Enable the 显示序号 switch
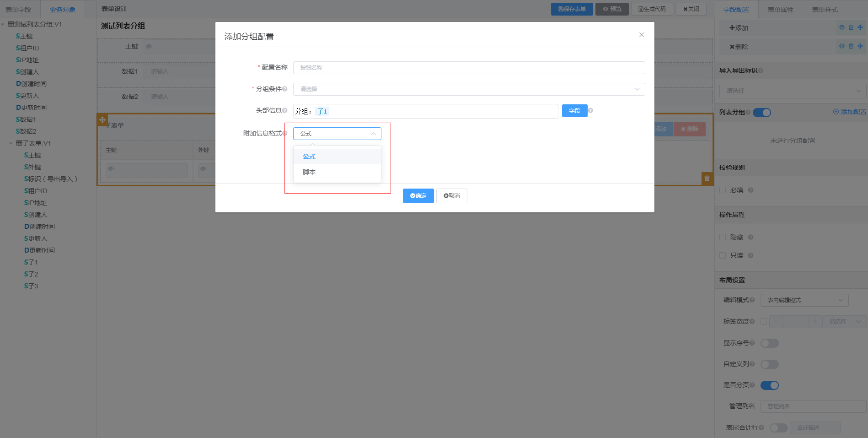This screenshot has width=868, height=438. [769, 343]
